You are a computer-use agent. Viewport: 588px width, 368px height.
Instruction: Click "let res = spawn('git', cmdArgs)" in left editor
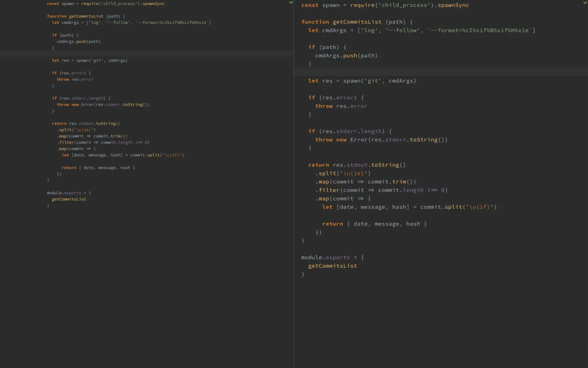[90, 60]
